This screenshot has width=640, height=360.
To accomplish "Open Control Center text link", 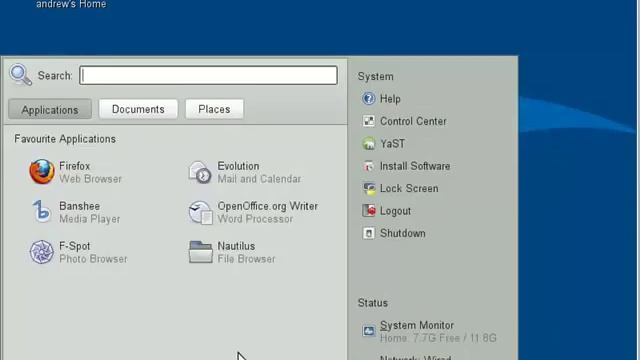I will [413, 121].
